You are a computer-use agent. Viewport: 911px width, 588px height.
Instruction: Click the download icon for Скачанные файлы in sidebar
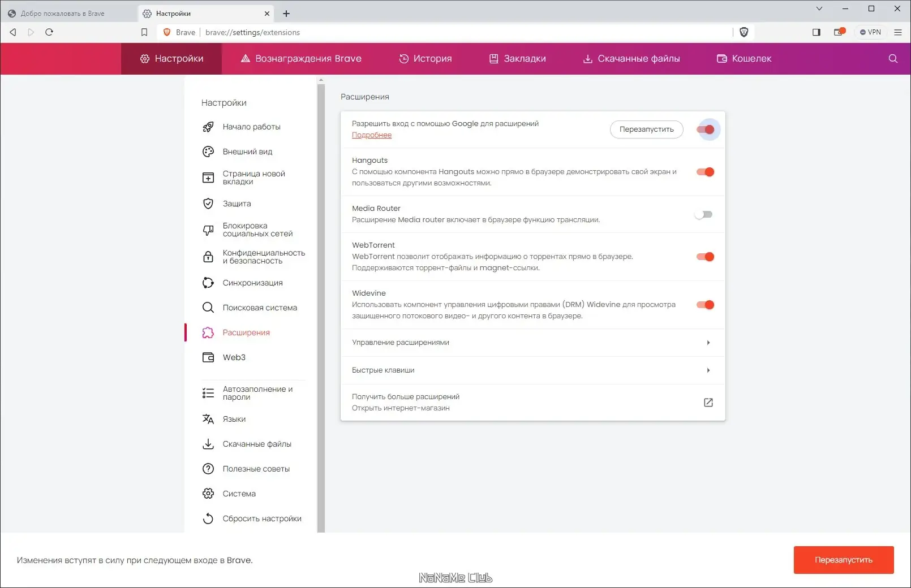click(x=208, y=444)
